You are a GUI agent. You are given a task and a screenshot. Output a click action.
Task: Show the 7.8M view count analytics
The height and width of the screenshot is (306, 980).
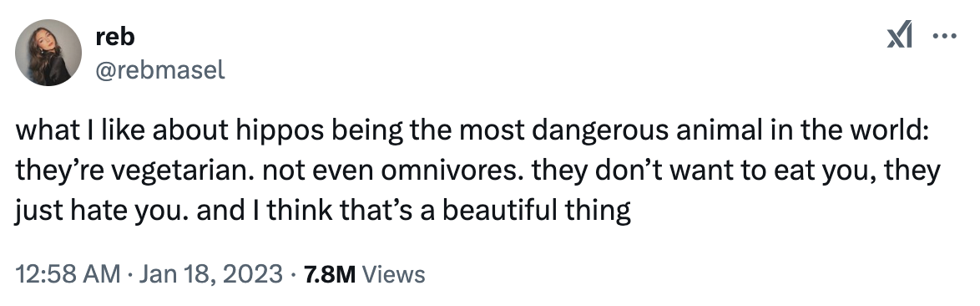pyautogui.click(x=330, y=274)
